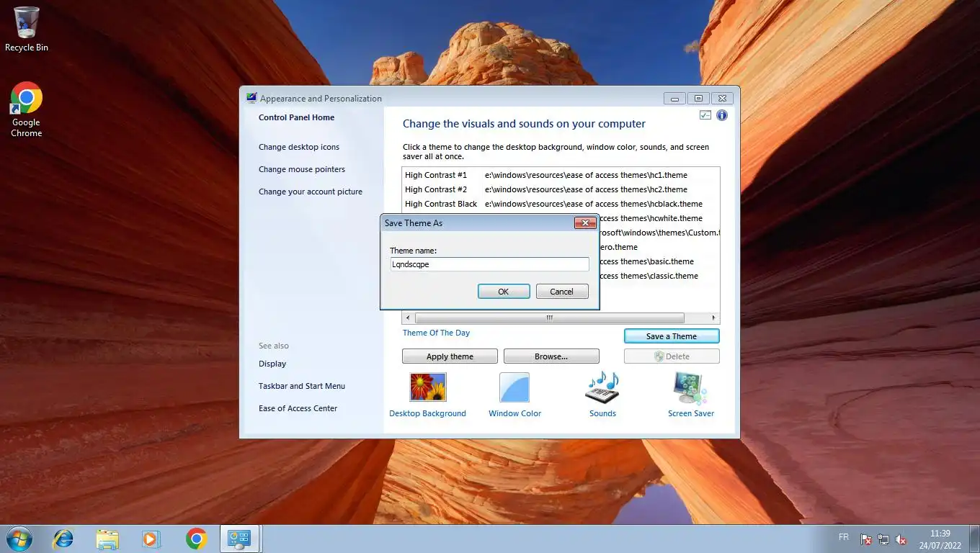Select High Contrast #1 theme row
The image size is (980, 553).
pos(561,175)
